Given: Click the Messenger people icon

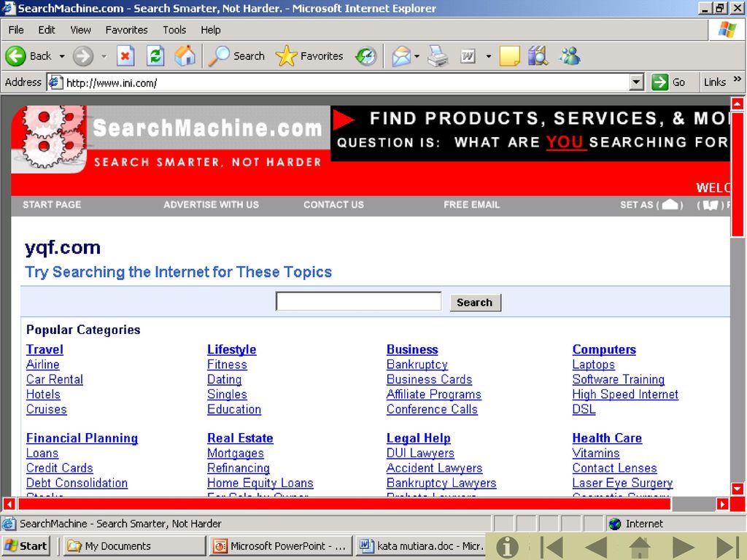Looking at the screenshot, I should 570,56.
